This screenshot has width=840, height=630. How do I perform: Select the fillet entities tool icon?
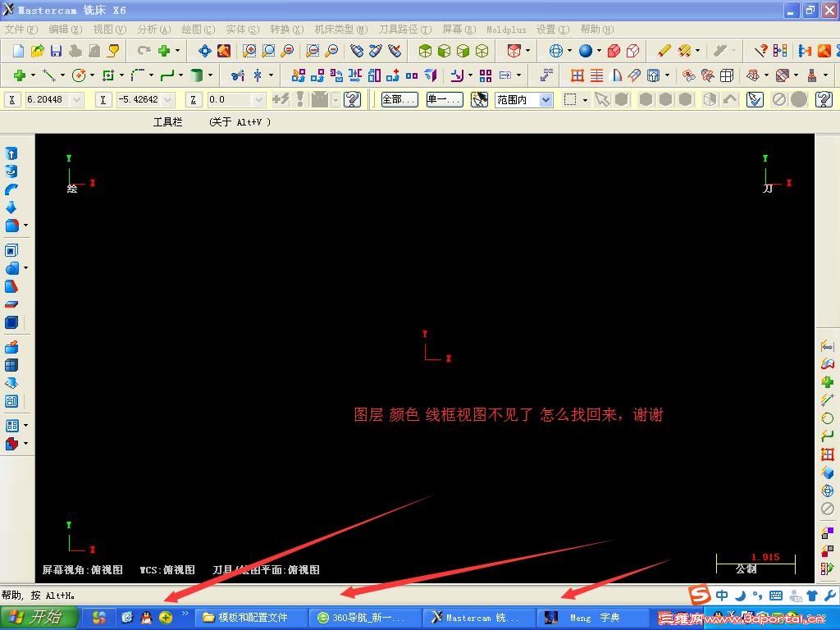click(138, 75)
